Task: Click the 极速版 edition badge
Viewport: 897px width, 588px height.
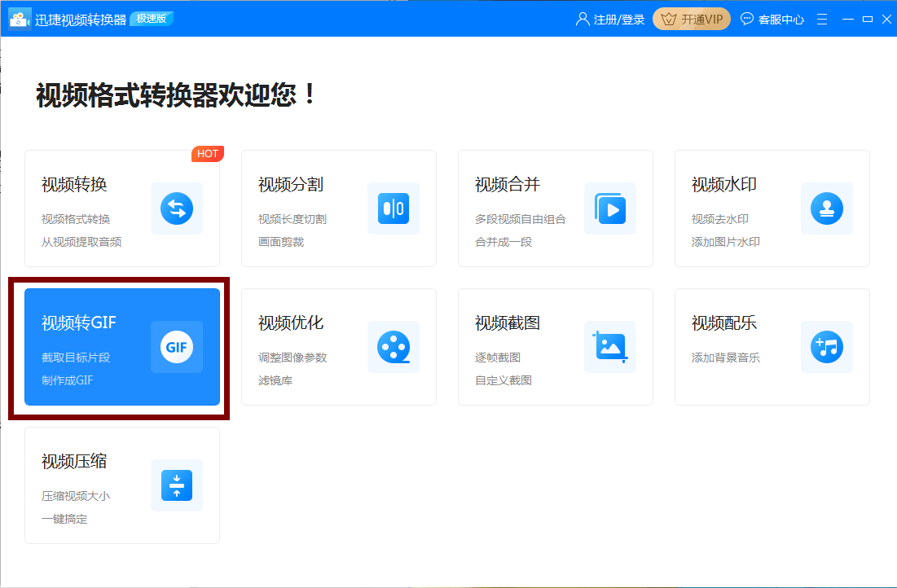Action: point(152,19)
